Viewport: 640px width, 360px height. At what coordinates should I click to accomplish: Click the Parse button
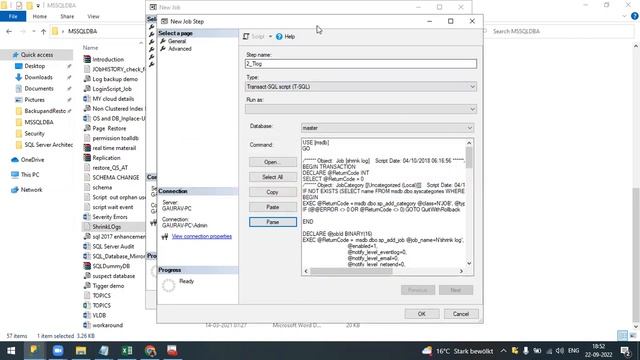click(273, 222)
